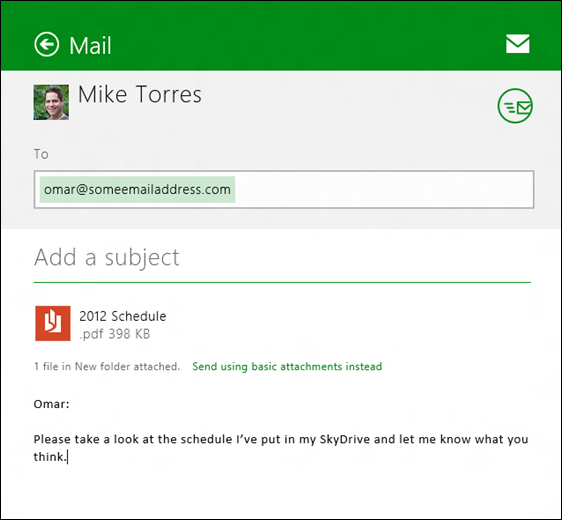Click blank area below the message text
Screen dimensions: 562x520
click(282, 491)
